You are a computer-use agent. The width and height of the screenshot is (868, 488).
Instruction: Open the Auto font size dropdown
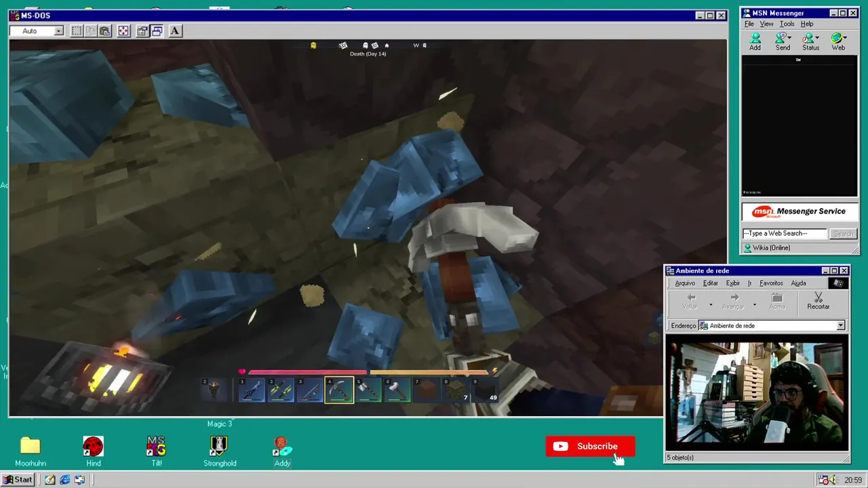59,30
